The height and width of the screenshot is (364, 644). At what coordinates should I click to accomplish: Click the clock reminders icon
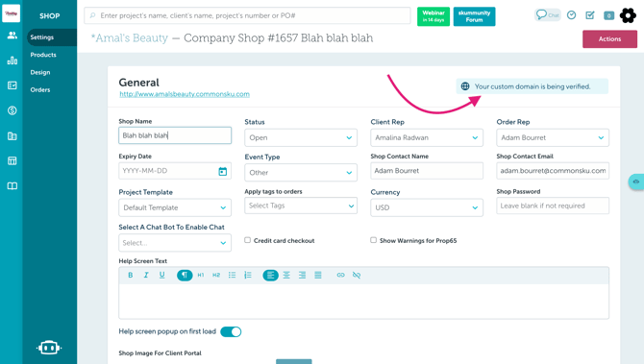(x=571, y=15)
